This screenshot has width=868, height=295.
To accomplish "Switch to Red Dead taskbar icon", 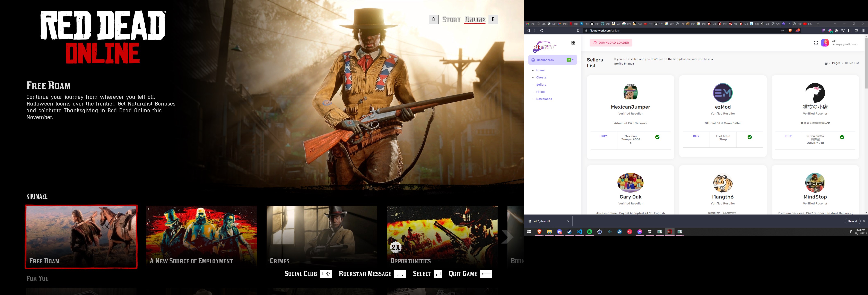I will [670, 232].
